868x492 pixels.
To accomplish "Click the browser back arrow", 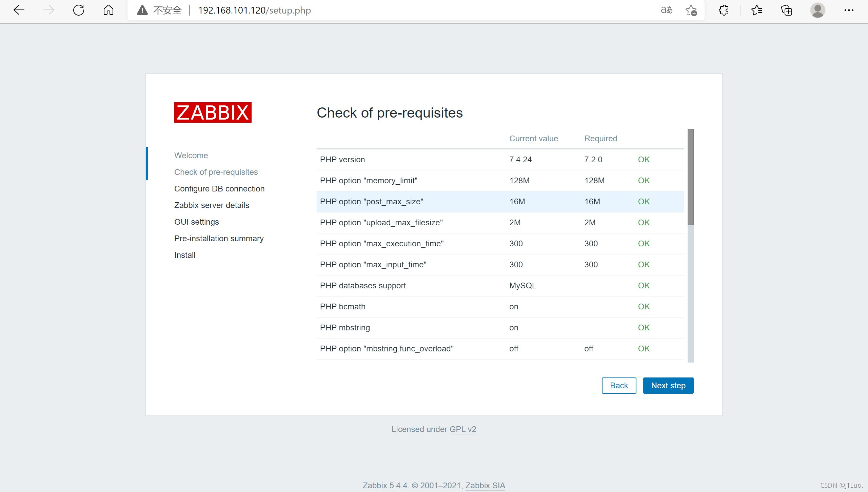I will 19,10.
